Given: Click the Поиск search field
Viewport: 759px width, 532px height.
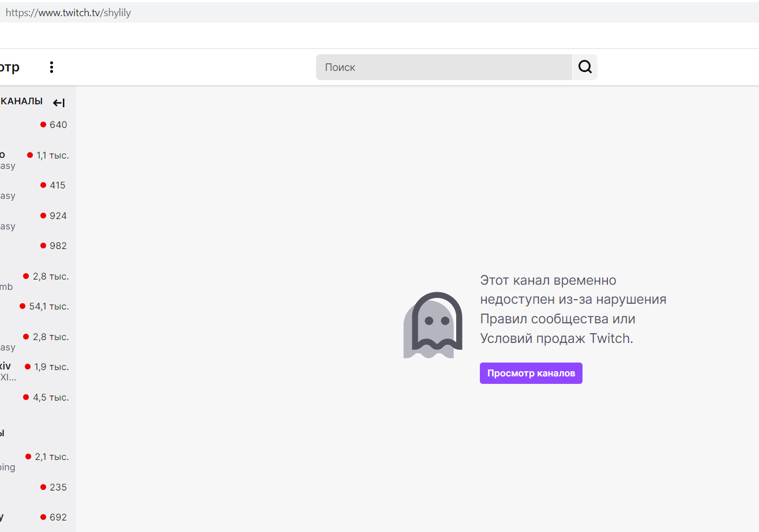Looking at the screenshot, I should (x=444, y=67).
